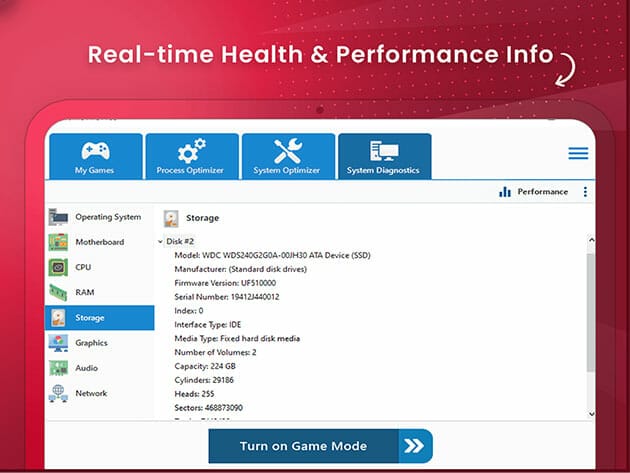Click the CPU chip icon

point(59,267)
